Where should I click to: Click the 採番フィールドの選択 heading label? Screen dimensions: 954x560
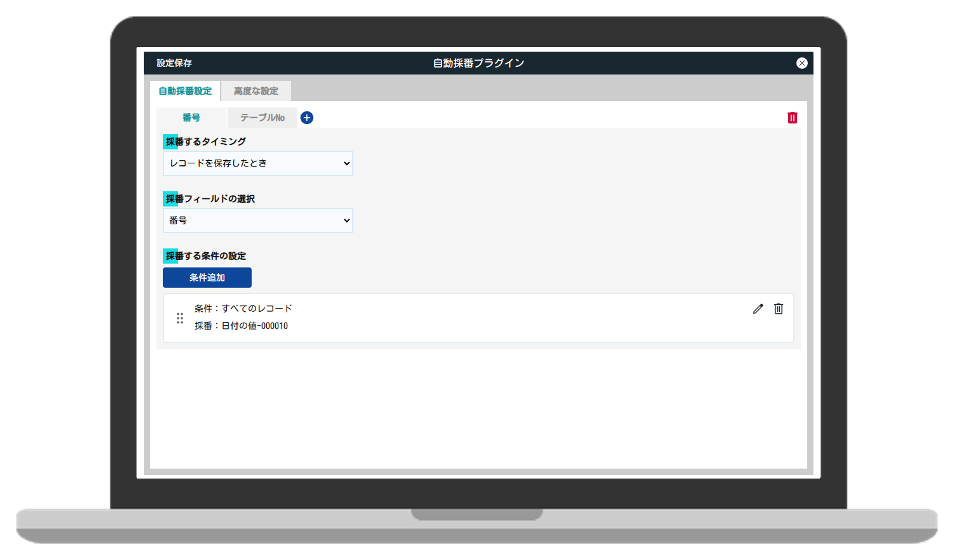(210, 199)
